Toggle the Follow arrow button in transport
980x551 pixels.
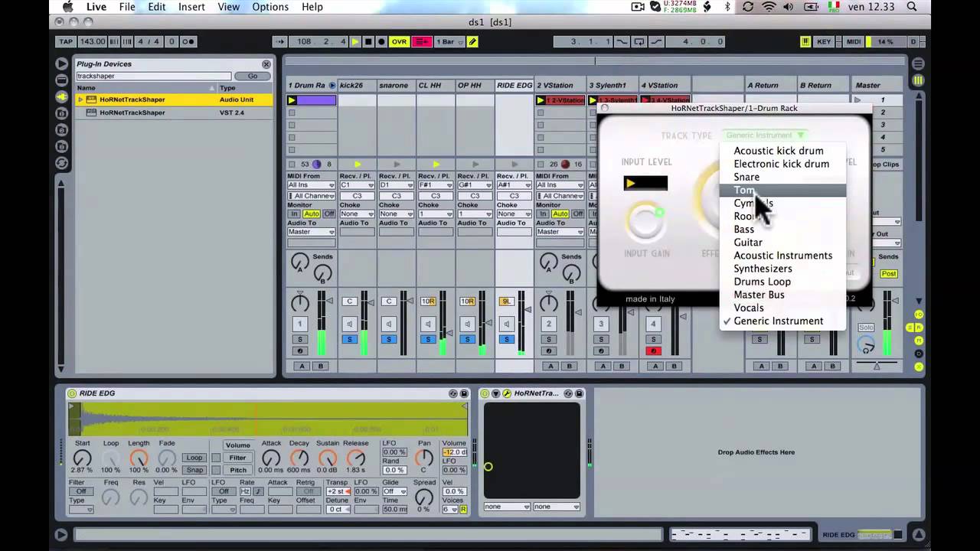(279, 41)
